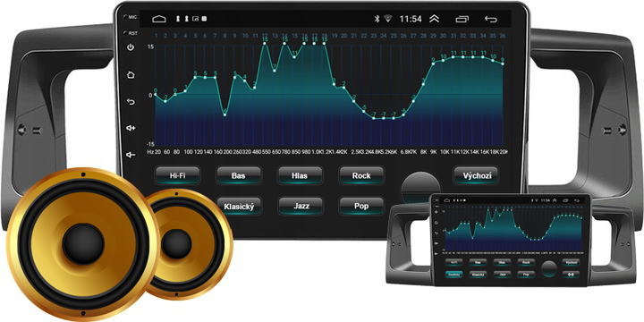Click the Wi-Fi signal icon

(x=387, y=19)
